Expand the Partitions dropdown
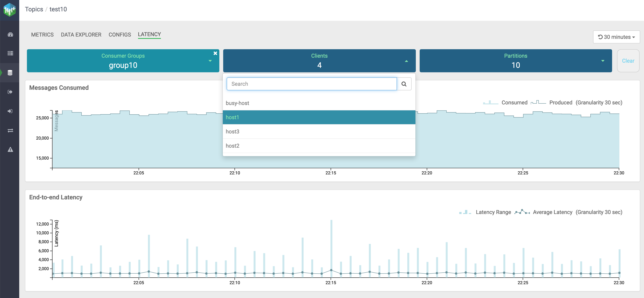The width and height of the screenshot is (644, 298). click(602, 61)
